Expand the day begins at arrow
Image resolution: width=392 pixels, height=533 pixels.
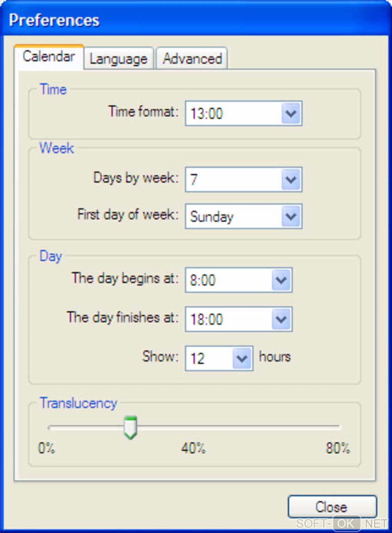281,280
